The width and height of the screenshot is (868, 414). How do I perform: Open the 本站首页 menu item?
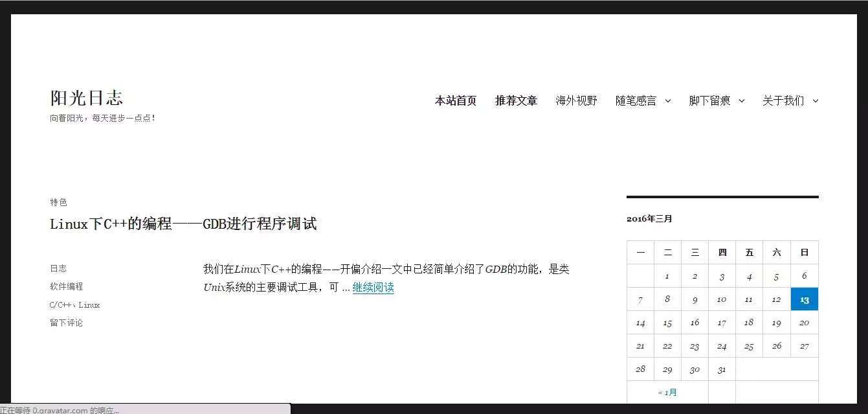coord(455,101)
